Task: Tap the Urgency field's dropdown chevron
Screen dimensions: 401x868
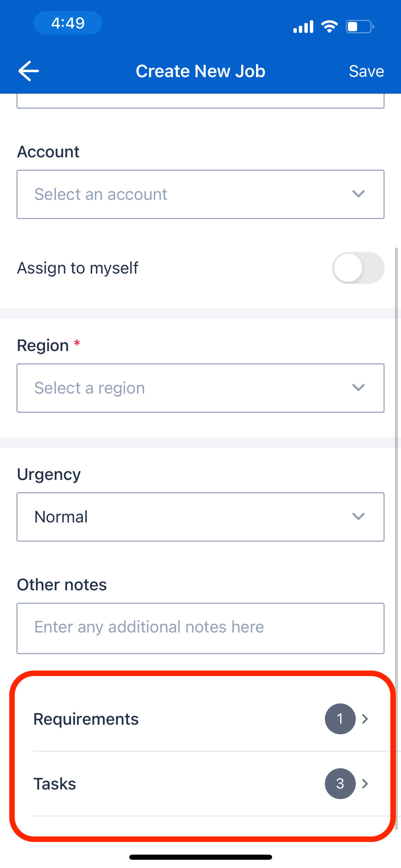Action: point(359,517)
